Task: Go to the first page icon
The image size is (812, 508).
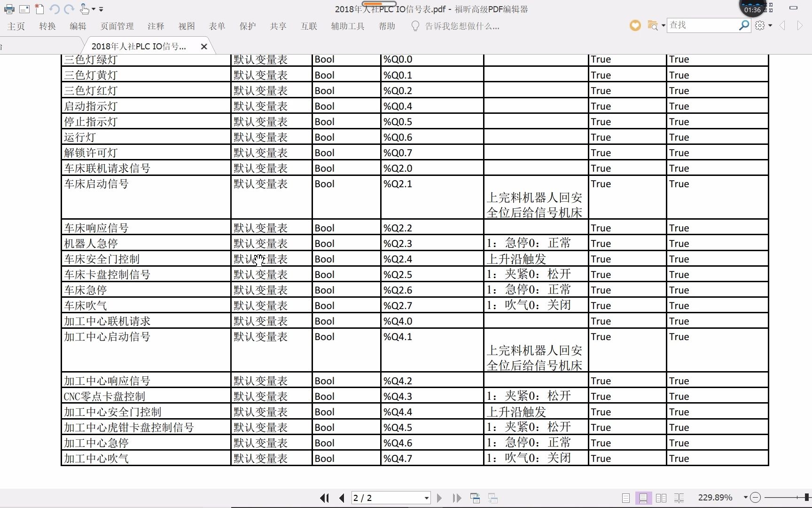Action: (324, 498)
